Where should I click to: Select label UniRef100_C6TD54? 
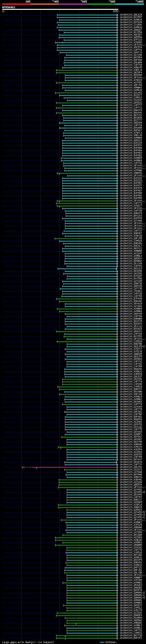(131, 532)
